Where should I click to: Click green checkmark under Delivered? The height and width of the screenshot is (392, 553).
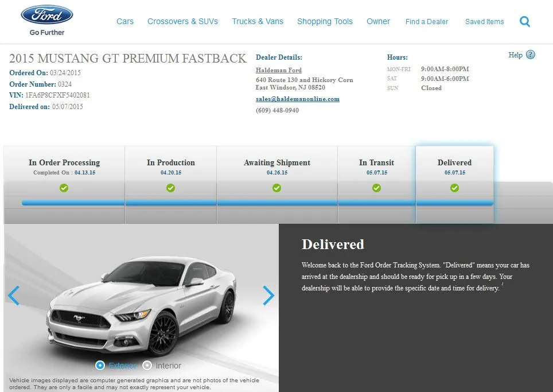click(454, 188)
